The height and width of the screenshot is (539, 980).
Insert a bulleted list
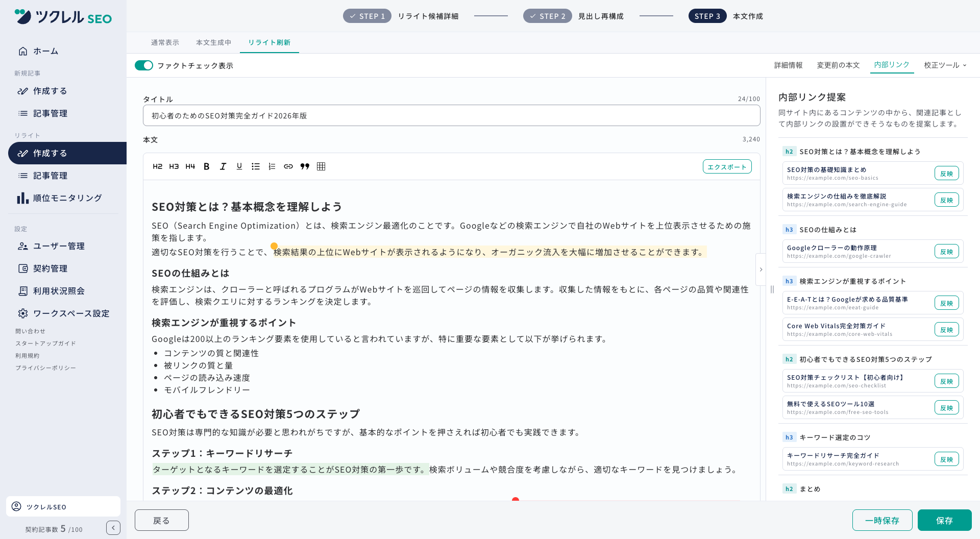(256, 166)
